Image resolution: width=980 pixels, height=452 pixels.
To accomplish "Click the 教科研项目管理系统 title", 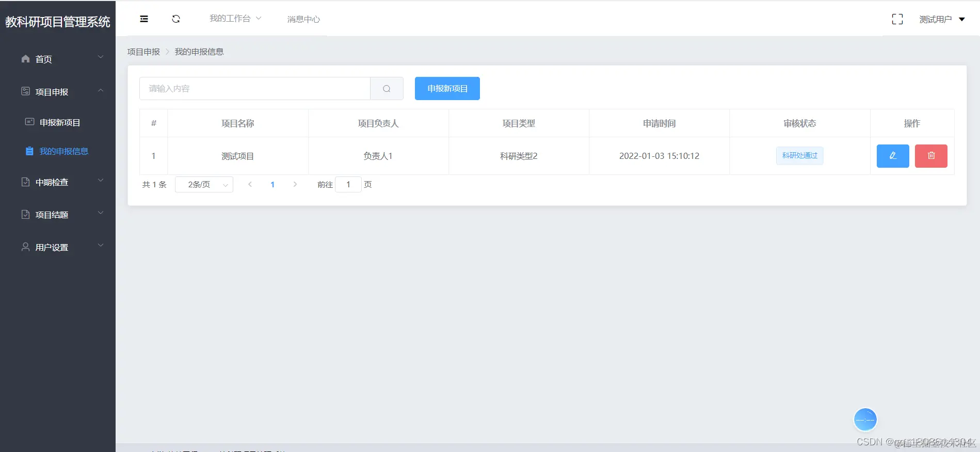I will (58, 22).
